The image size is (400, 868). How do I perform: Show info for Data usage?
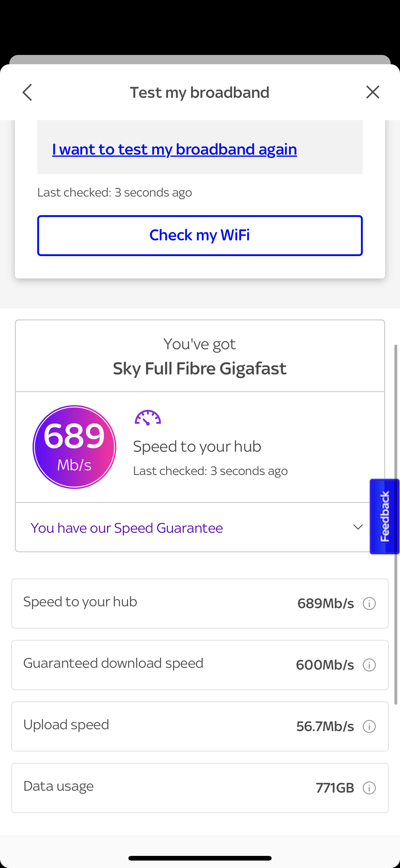click(369, 788)
